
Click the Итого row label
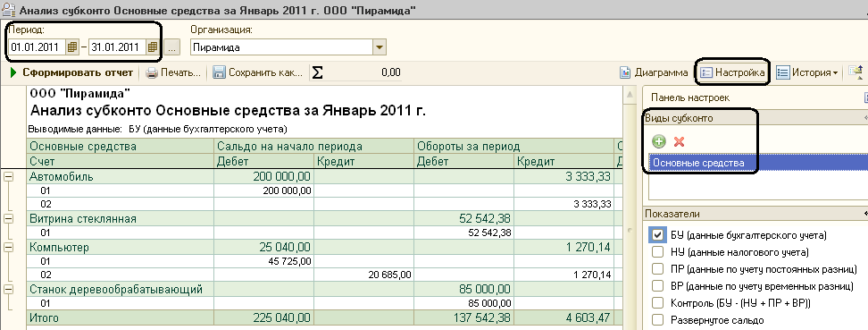tap(45, 317)
